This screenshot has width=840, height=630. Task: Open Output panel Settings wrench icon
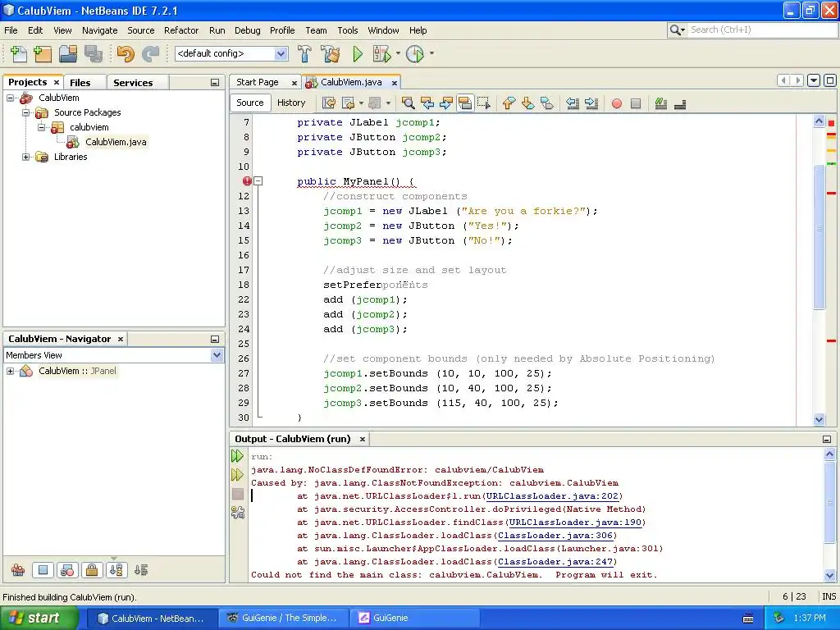237,513
